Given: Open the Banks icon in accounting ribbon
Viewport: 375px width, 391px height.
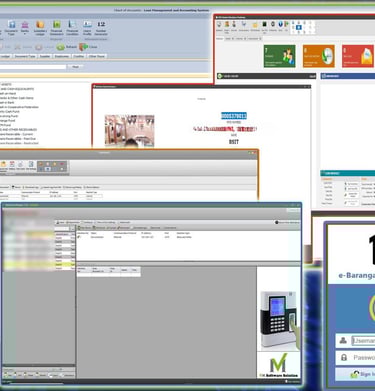Looking at the screenshot, I should point(25,28).
